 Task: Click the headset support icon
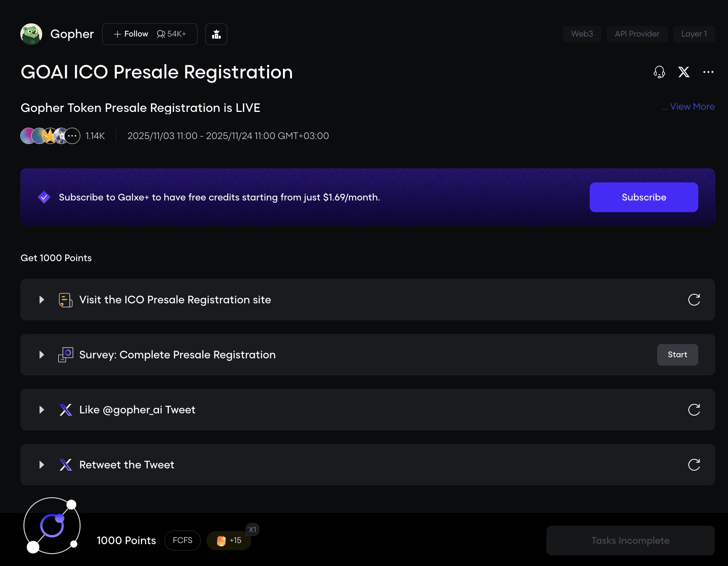click(x=659, y=72)
